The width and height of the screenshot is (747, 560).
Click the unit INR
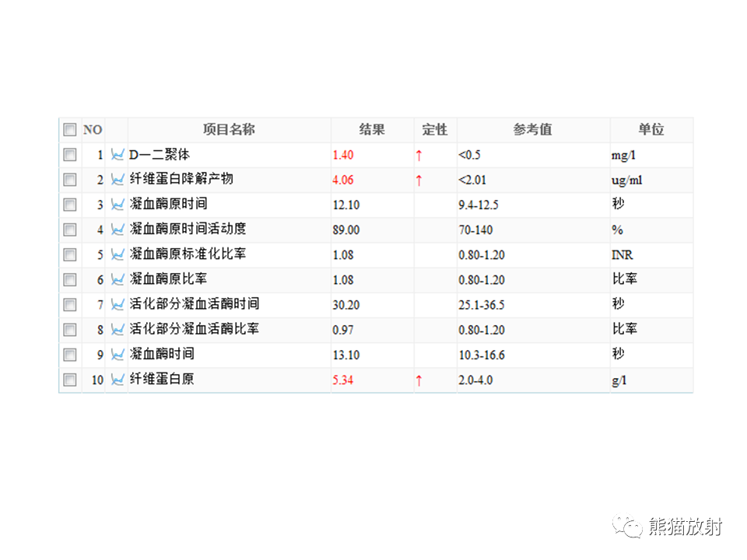click(622, 255)
